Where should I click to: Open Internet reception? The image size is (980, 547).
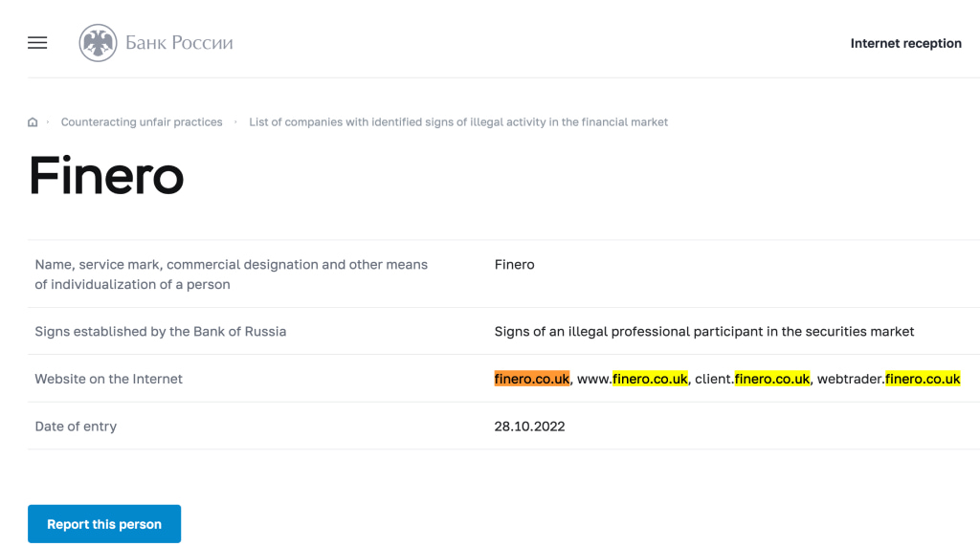905,43
